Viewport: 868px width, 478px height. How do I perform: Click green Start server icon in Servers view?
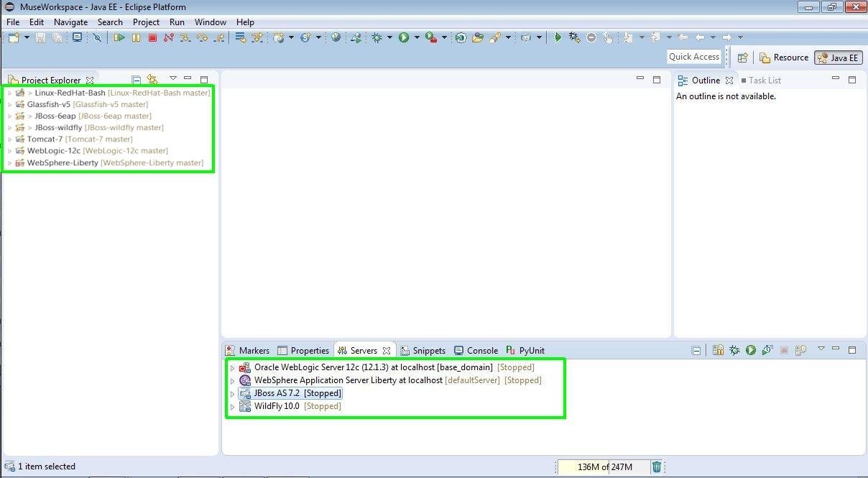coord(751,350)
